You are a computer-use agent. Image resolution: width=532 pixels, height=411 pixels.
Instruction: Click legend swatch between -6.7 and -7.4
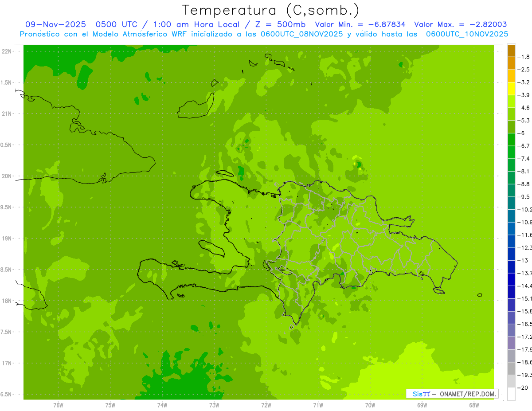511,153
